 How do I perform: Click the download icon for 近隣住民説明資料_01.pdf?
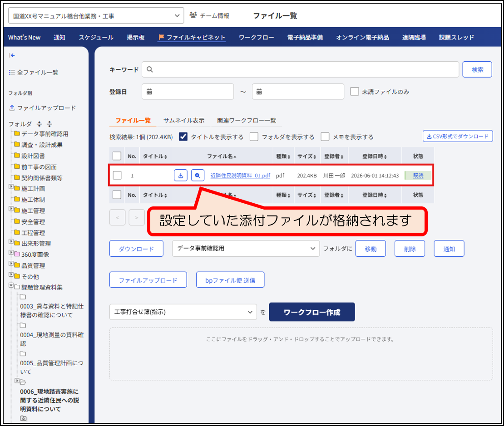(x=181, y=176)
